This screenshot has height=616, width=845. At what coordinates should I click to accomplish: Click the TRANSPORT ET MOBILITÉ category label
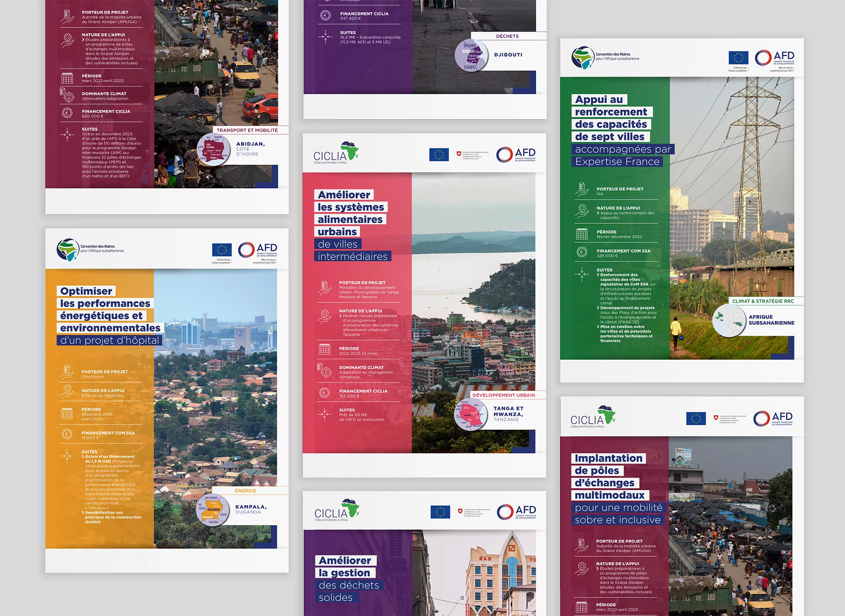coord(247,130)
